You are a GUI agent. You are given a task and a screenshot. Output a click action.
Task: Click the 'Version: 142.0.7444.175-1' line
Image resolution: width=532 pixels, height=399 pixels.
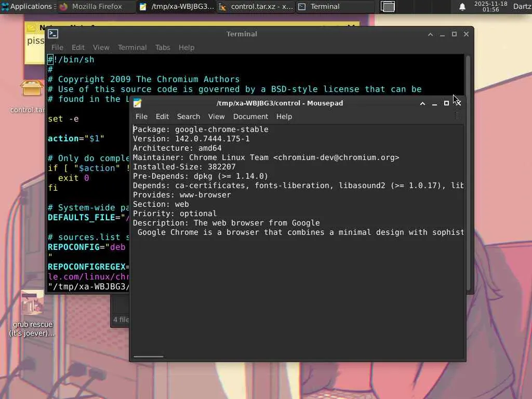[x=191, y=139]
